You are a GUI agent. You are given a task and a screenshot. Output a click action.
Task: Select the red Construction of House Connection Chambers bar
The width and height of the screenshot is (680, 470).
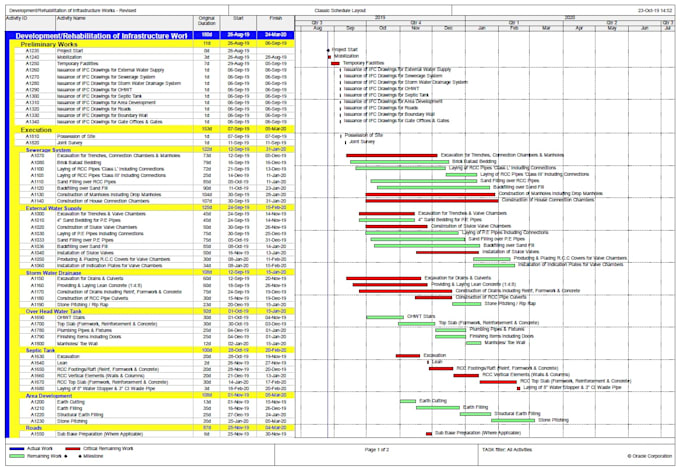tap(432, 201)
